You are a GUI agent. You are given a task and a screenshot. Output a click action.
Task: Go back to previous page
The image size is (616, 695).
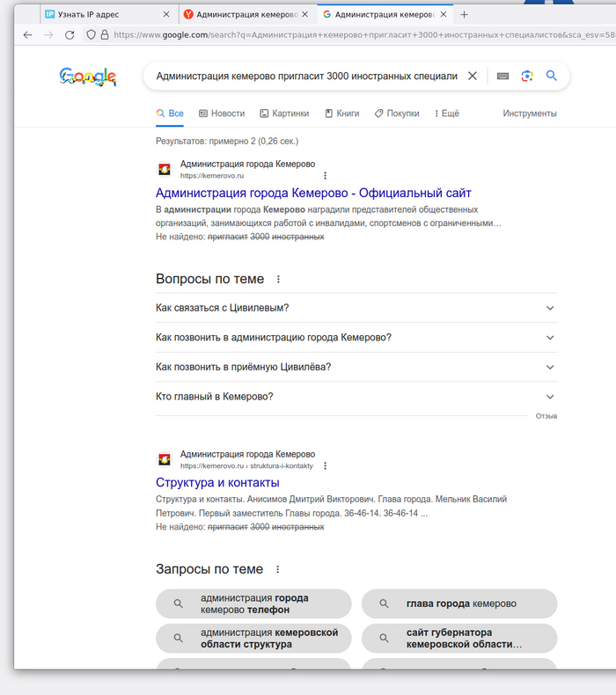click(x=27, y=35)
